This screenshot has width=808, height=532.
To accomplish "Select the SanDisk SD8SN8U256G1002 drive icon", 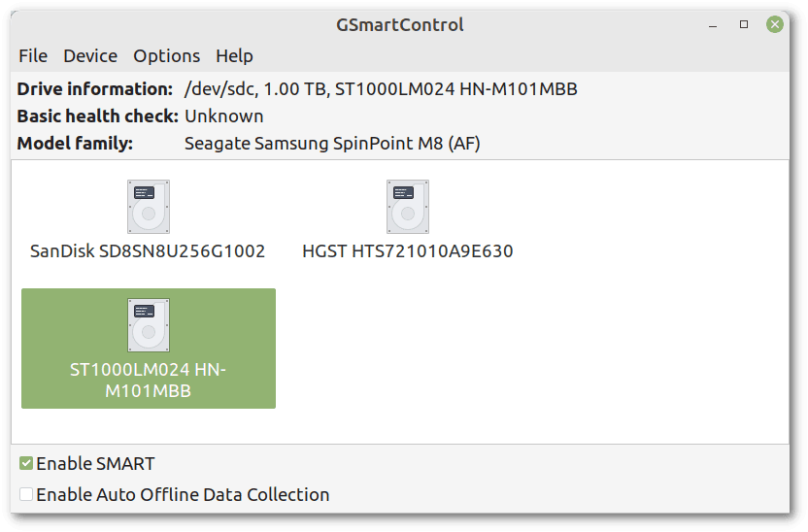I will pos(148,206).
